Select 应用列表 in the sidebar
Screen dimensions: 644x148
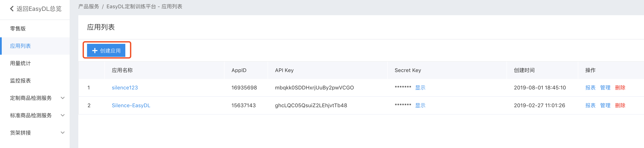(x=20, y=46)
